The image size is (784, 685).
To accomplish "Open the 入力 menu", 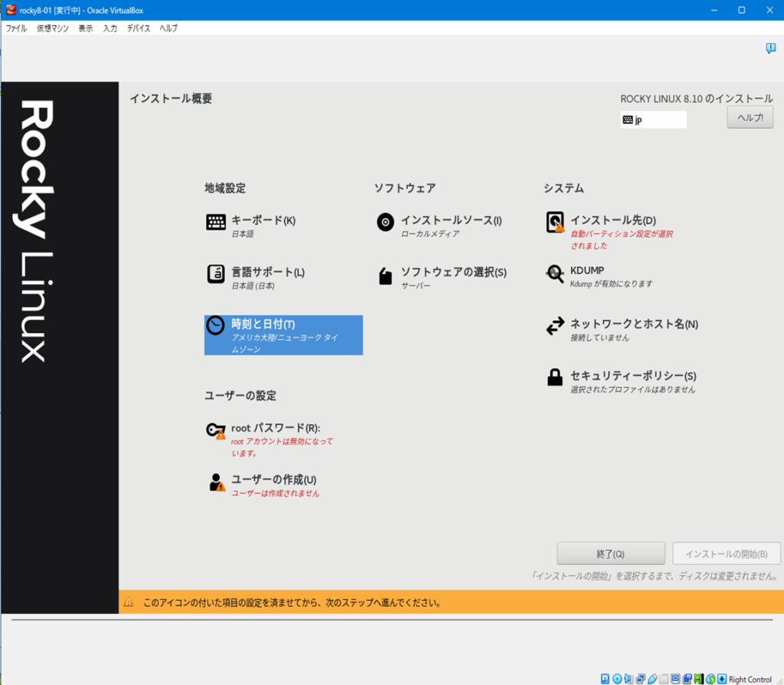I will coord(110,28).
